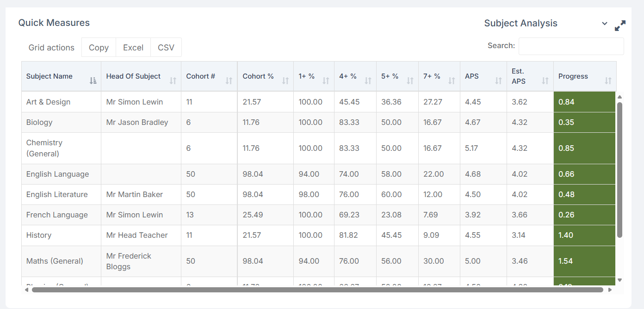Export grid as CSV
Image resolution: width=644 pixels, height=309 pixels.
click(166, 47)
